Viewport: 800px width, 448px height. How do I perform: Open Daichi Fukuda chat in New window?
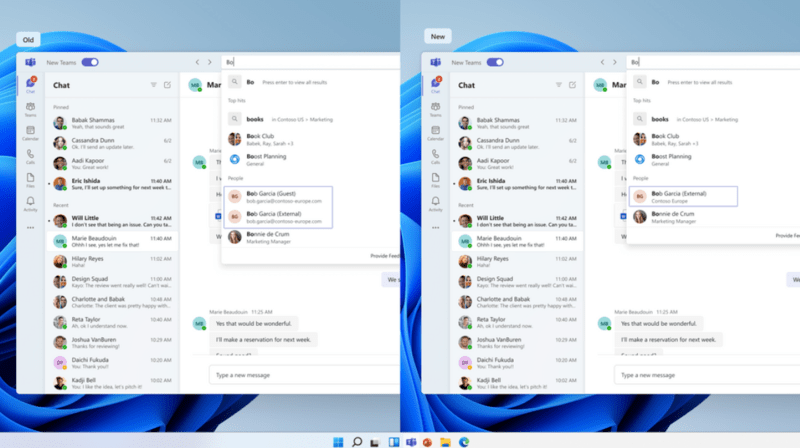tap(517, 363)
